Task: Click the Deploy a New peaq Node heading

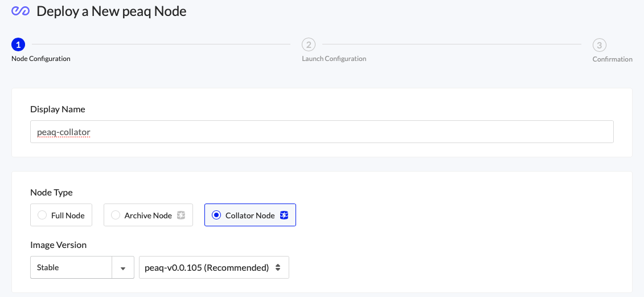Action: click(x=112, y=11)
